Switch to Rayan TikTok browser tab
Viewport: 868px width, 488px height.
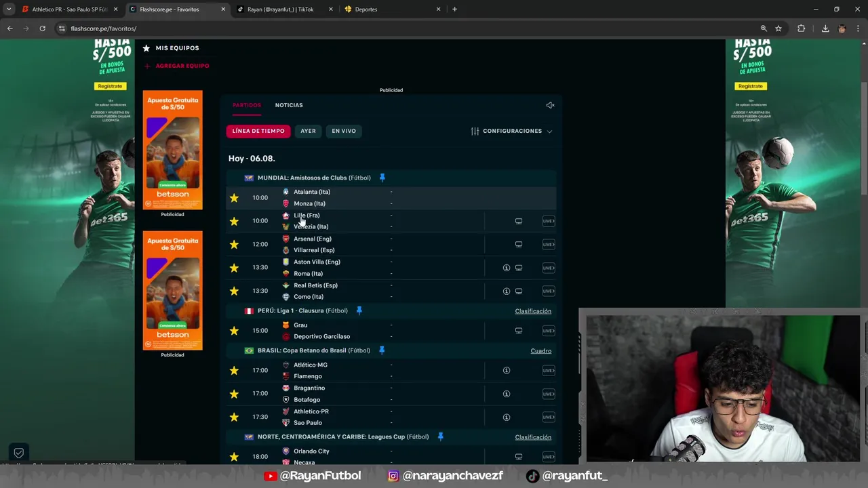point(285,9)
